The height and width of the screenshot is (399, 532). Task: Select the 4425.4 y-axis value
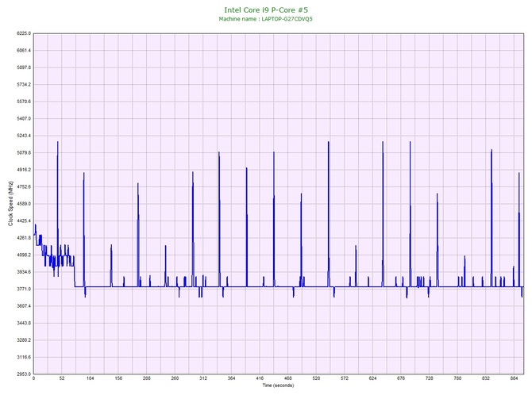pos(24,221)
